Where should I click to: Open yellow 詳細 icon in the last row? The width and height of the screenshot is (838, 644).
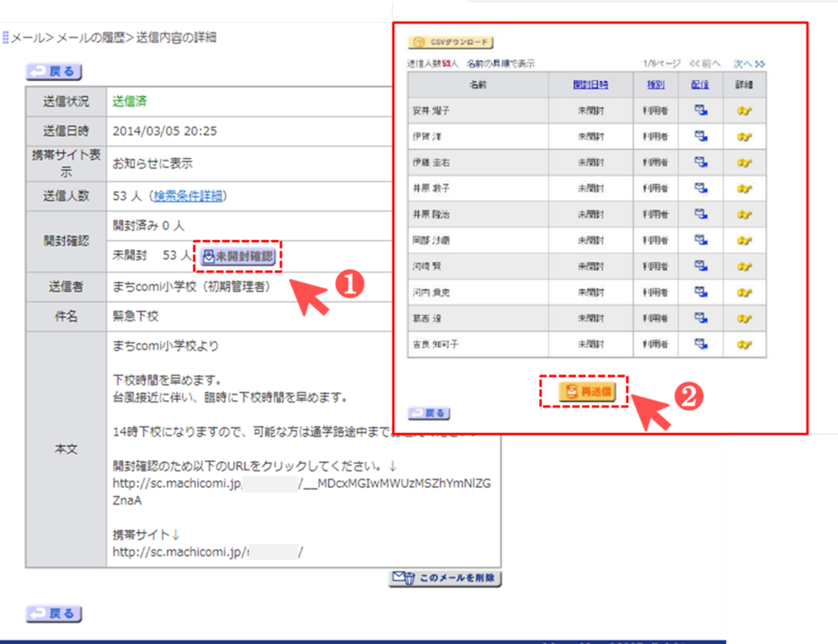point(744,344)
